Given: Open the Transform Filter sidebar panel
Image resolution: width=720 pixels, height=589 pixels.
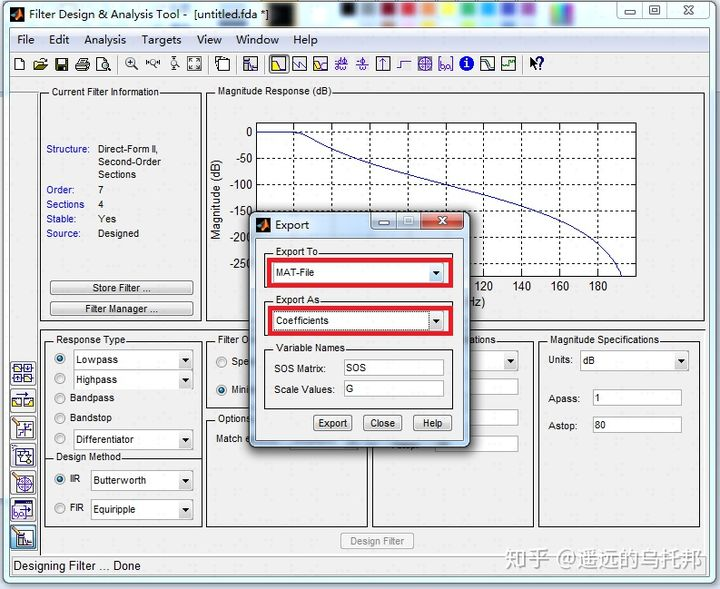Looking at the screenshot, I should pos(23,401).
